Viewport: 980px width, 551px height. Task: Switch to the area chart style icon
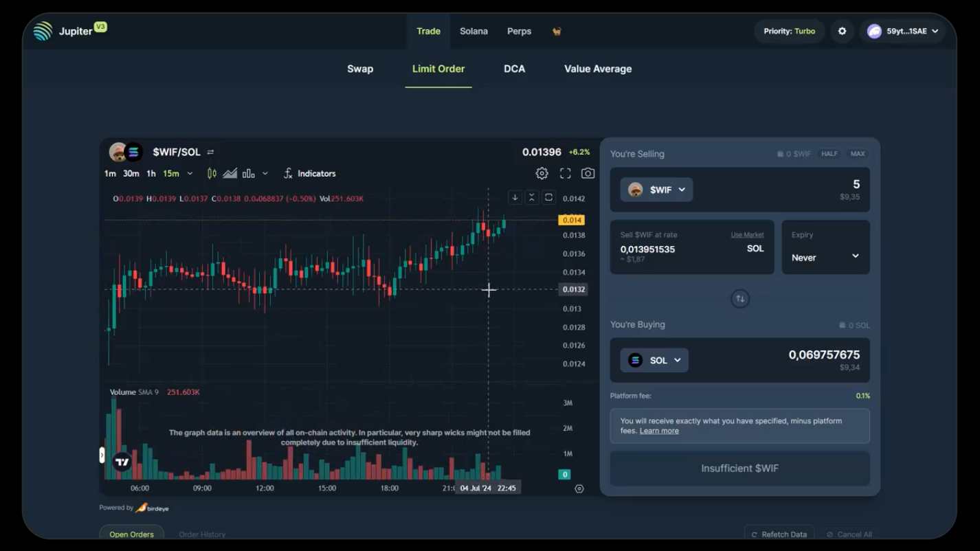pos(230,174)
